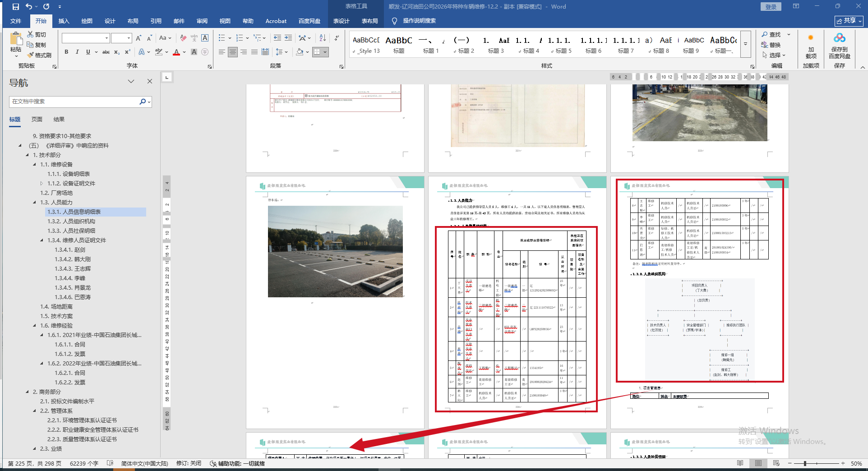Collapse the 1.3.4. 维修人员证明文件 heading
The image size is (868, 471).
pos(42,240)
